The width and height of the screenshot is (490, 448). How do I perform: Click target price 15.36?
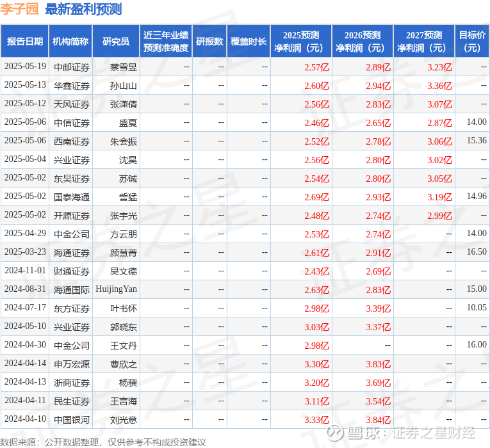tap(477, 141)
